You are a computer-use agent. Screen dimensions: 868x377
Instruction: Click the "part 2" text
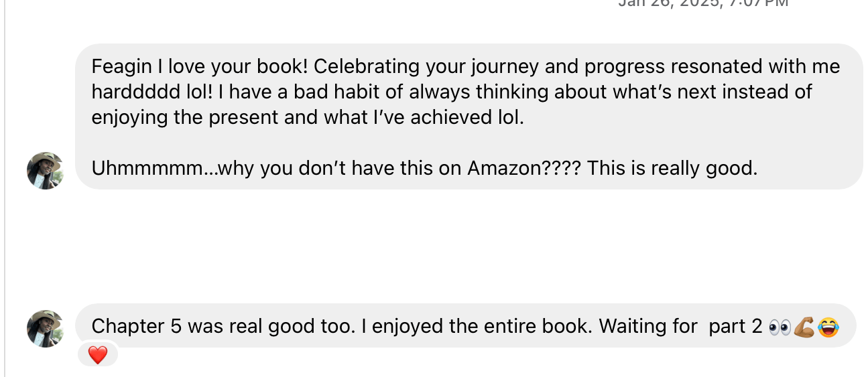click(735, 326)
